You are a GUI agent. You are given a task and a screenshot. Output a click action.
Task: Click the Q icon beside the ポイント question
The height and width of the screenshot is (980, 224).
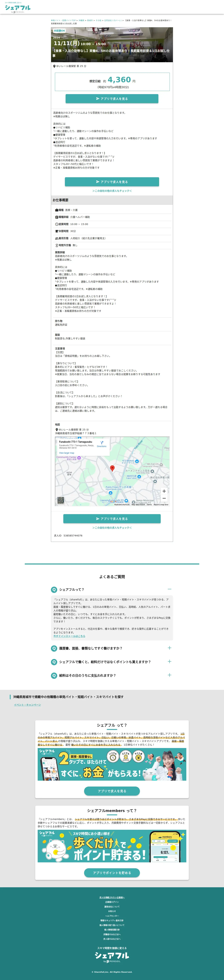[x=54, y=662]
